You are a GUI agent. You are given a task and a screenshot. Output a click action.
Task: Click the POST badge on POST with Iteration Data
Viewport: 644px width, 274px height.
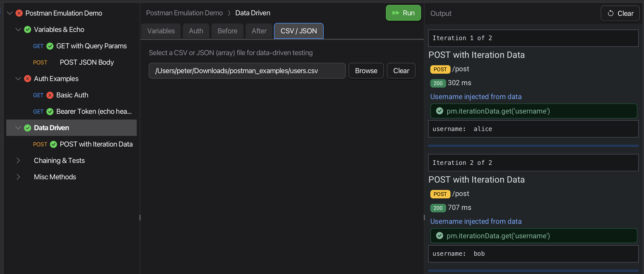40,144
